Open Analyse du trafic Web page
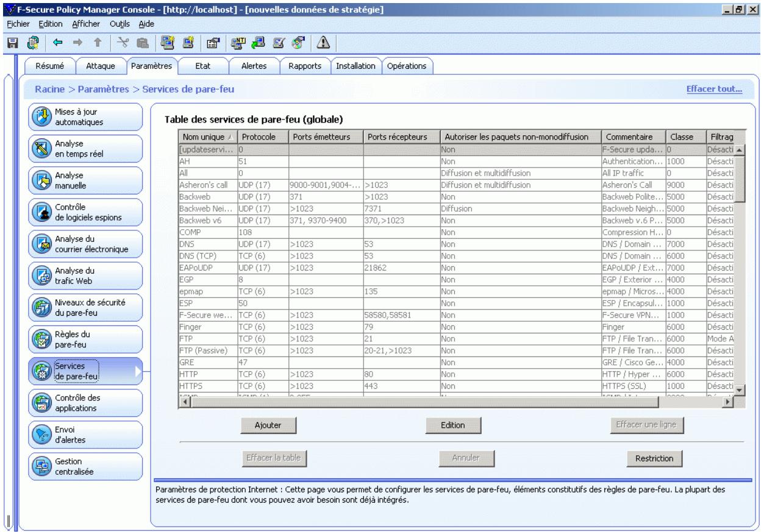This screenshot has width=764, height=532. point(85,275)
